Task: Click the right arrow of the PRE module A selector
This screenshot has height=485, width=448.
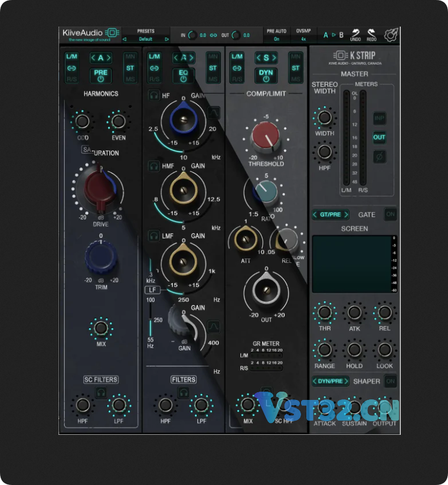Action: (109, 58)
